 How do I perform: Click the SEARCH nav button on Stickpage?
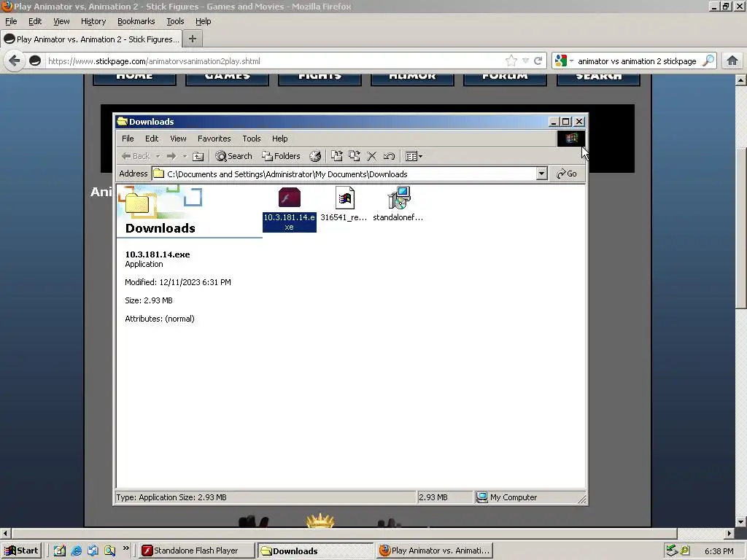[x=598, y=79]
